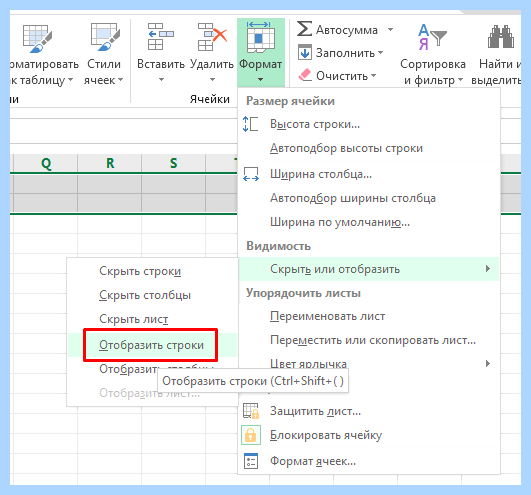Click the Delete cells (Удалить) icon

coord(212,37)
